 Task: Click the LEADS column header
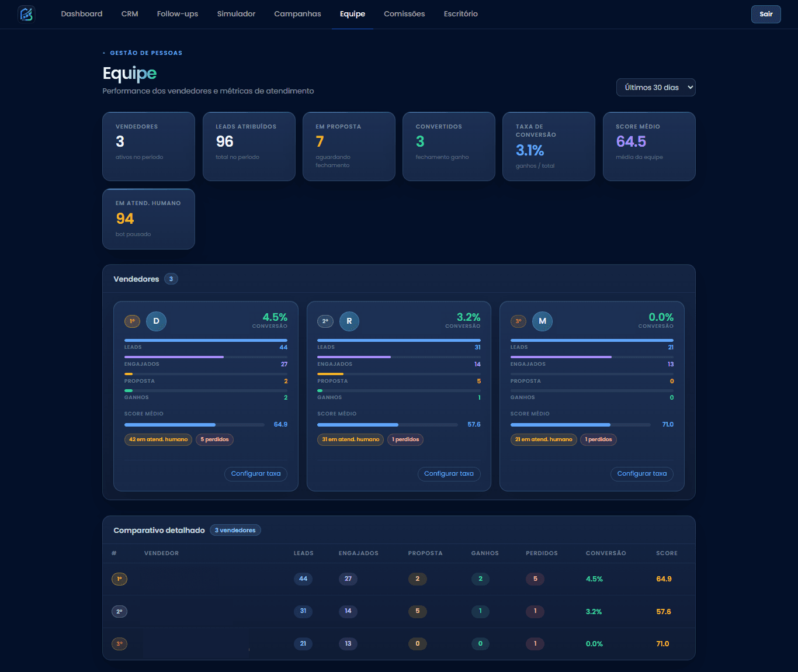point(304,553)
